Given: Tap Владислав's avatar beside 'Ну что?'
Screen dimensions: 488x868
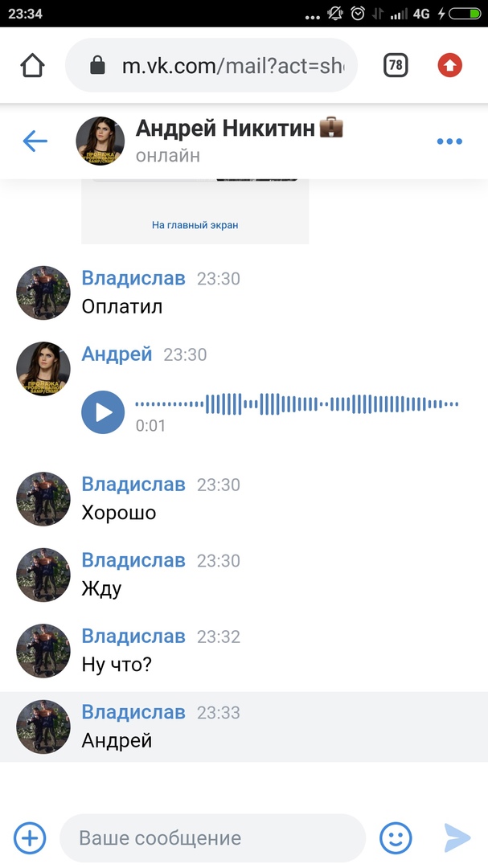Looking at the screenshot, I should click(x=43, y=650).
